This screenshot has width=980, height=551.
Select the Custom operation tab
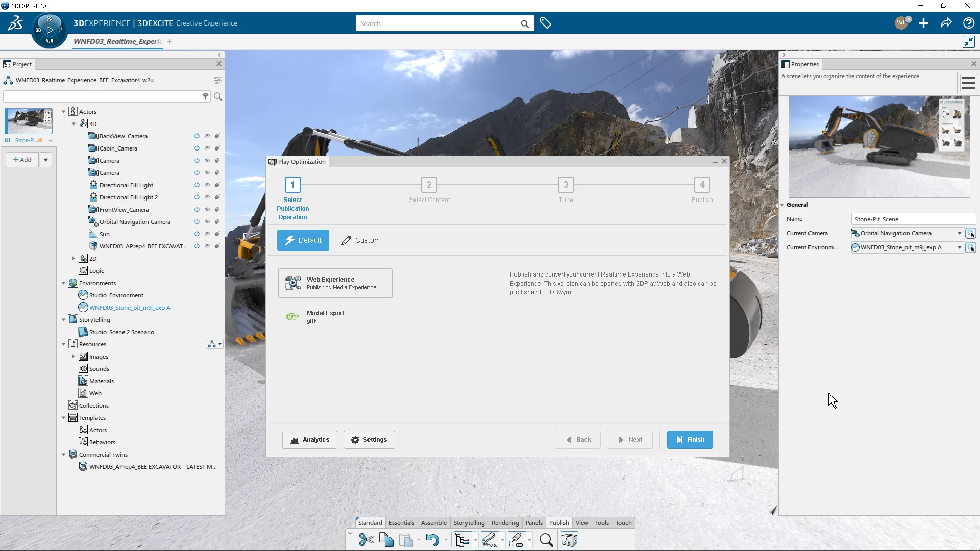click(360, 240)
